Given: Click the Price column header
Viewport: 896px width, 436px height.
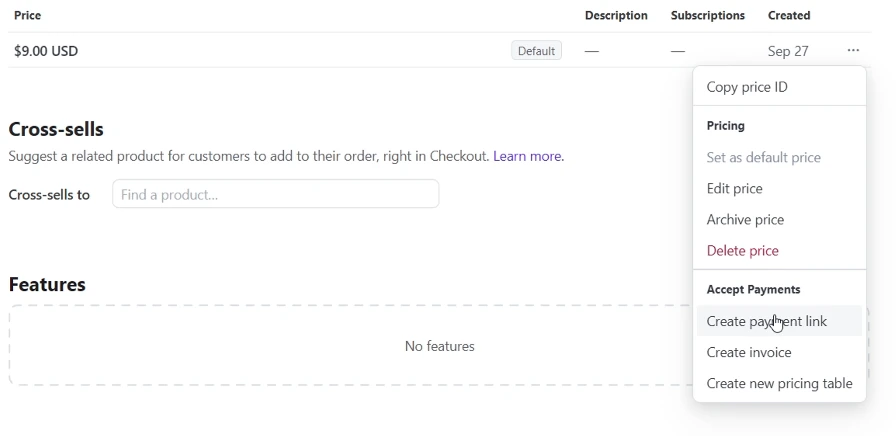Looking at the screenshot, I should click(28, 16).
